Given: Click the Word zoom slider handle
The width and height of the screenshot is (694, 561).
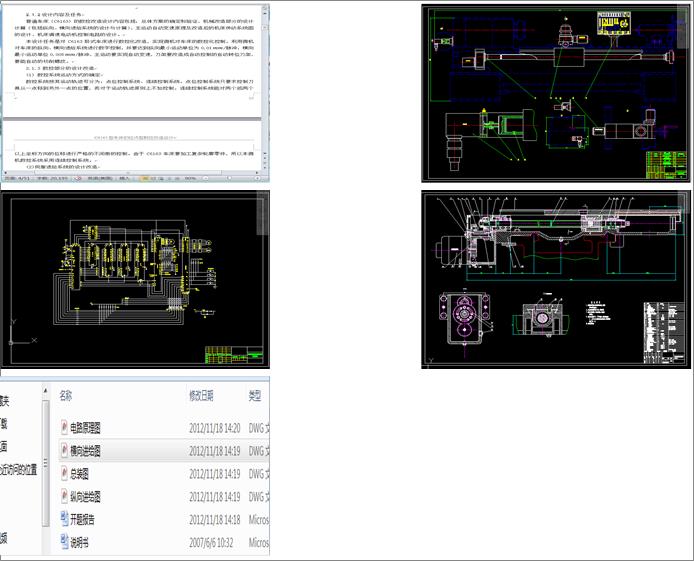Looking at the screenshot, I should (229, 178).
